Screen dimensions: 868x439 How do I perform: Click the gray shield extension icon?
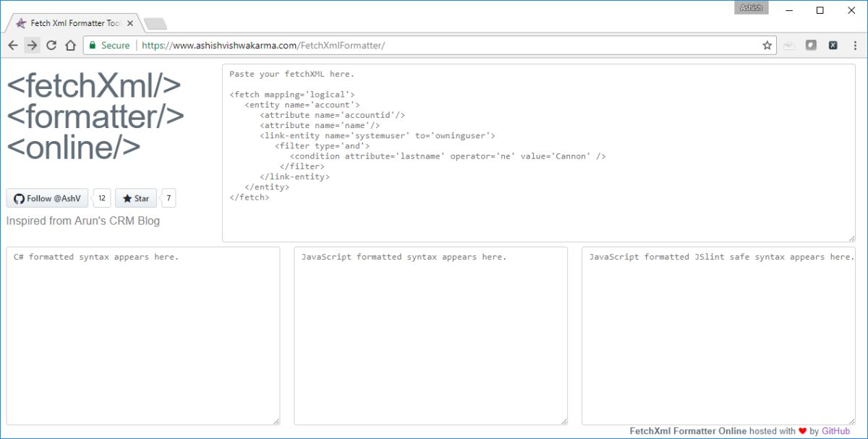point(811,45)
